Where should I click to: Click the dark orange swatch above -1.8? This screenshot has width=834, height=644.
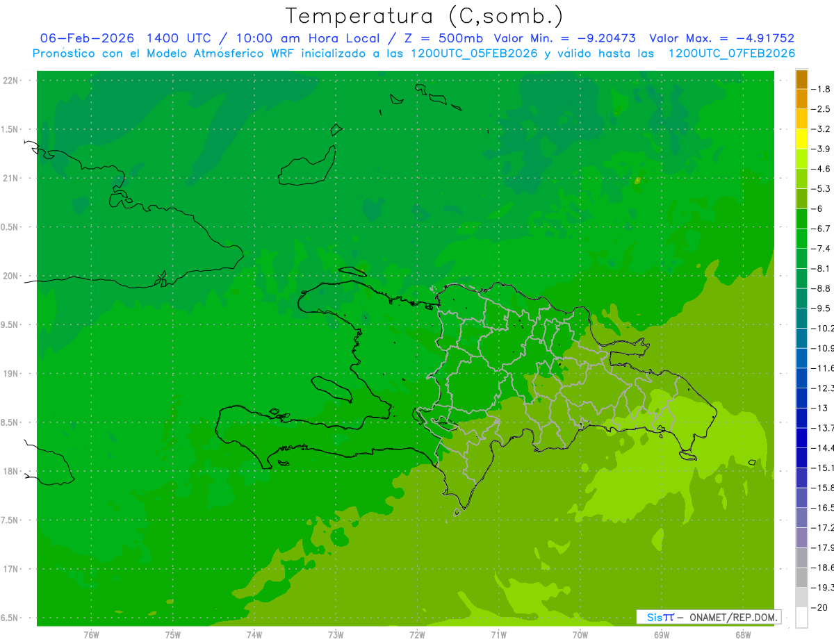[x=801, y=79]
